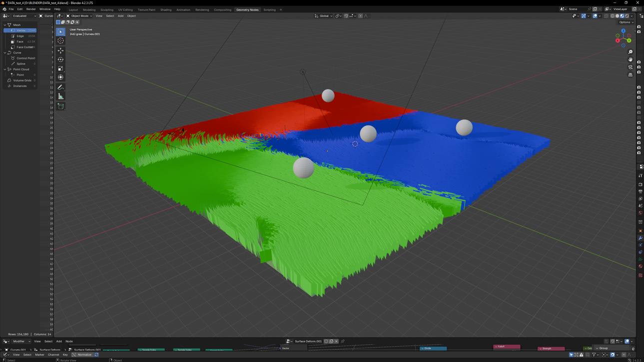Toggle the camera view icon

pyautogui.click(x=631, y=67)
